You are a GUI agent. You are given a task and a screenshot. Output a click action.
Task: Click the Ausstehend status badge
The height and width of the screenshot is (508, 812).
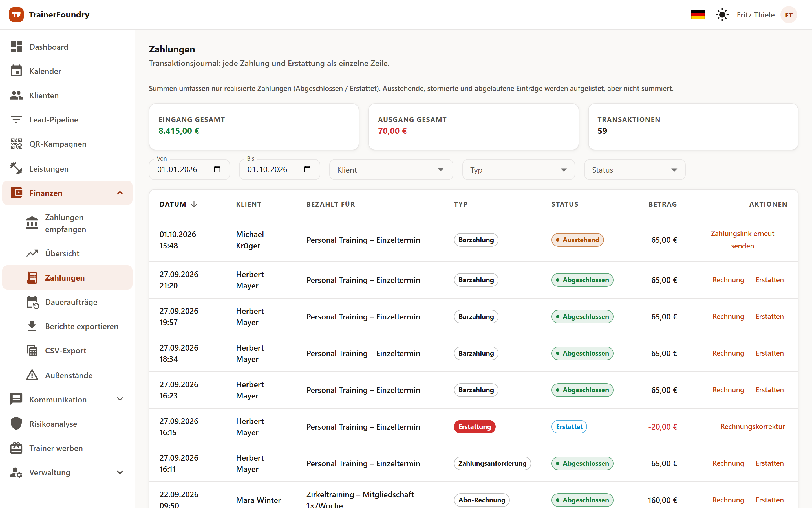(577, 240)
